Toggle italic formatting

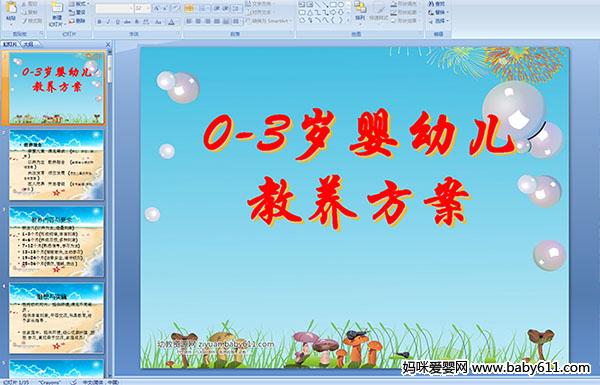click(x=108, y=22)
